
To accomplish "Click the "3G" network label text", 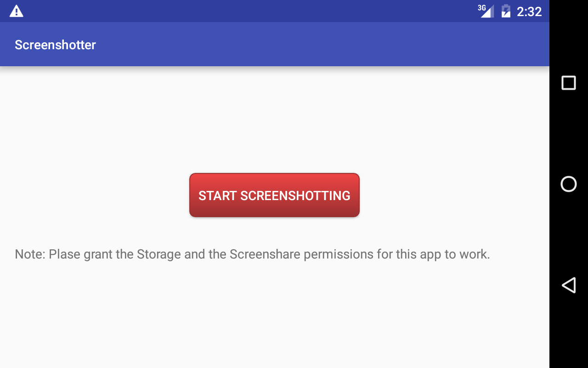I will click(x=481, y=8).
